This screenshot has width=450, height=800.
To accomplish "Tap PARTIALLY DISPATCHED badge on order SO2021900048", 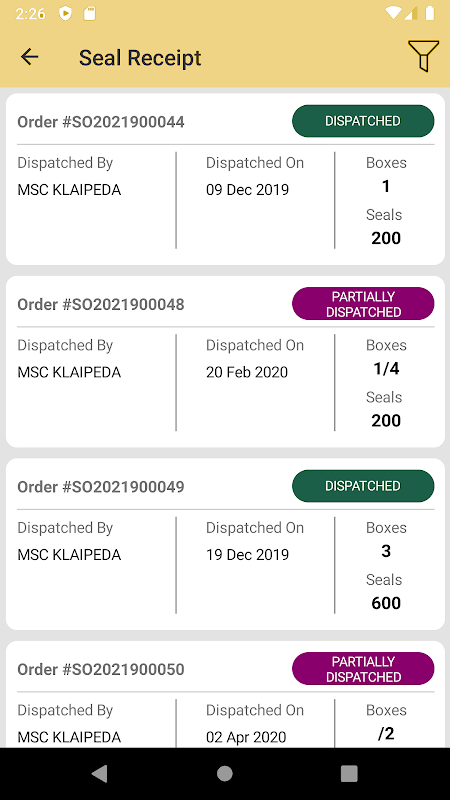I will pos(363,304).
